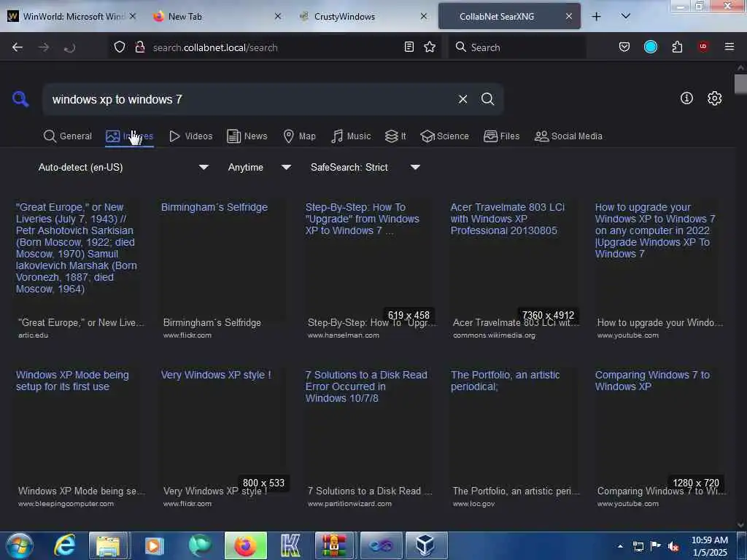The height and width of the screenshot is (560, 747).
Task: Switch to the WinWorld browser tab
Action: click(x=72, y=16)
